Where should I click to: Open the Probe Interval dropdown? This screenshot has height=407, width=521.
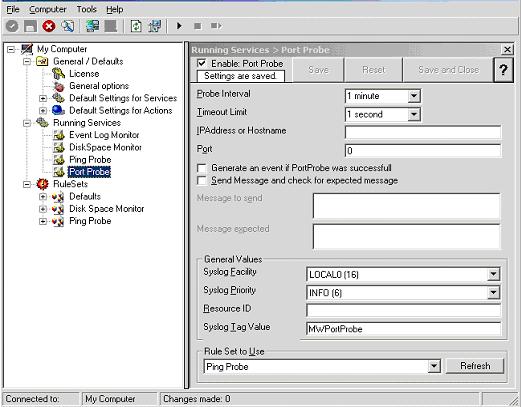pyautogui.click(x=413, y=96)
